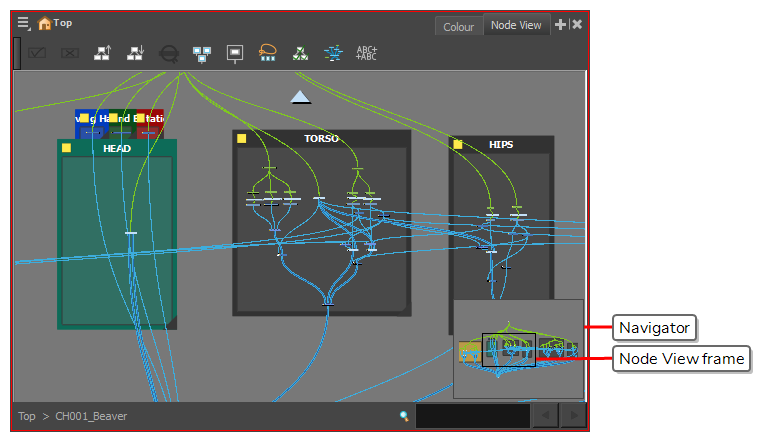
Task: Click the nodes with up arrow icon
Action: click(x=103, y=53)
